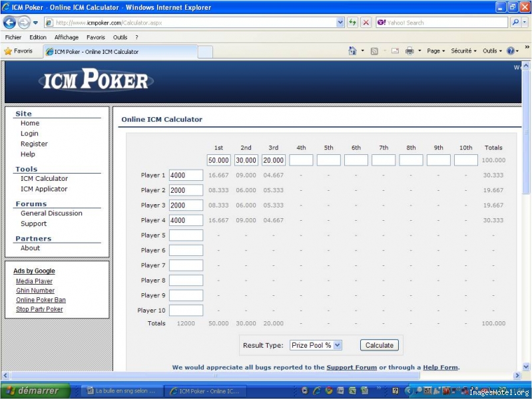
Task: Expand the Print options dropdown arrow
Action: pyautogui.click(x=419, y=51)
